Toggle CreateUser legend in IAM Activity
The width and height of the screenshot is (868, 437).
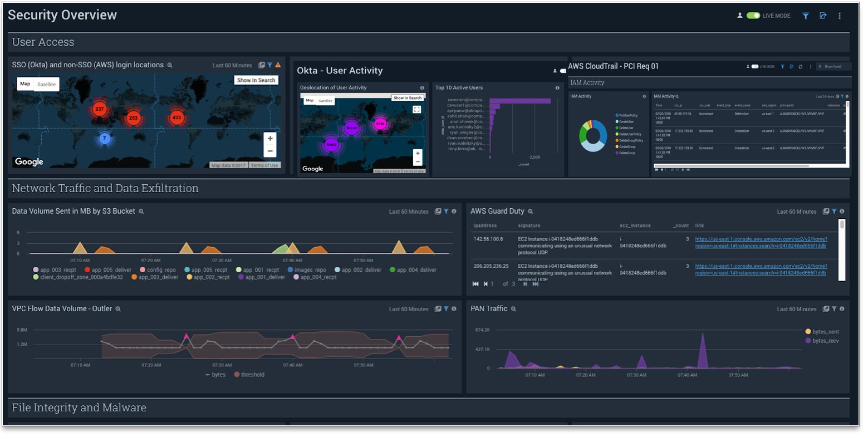tap(625, 122)
